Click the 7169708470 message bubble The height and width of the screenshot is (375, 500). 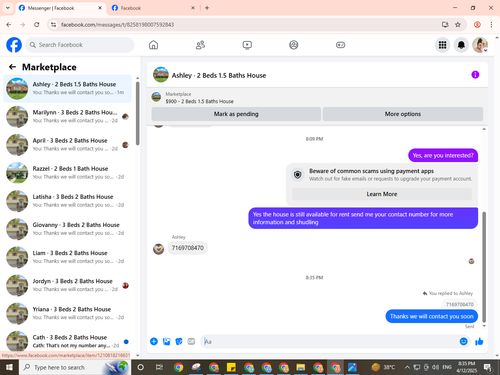[x=188, y=248]
